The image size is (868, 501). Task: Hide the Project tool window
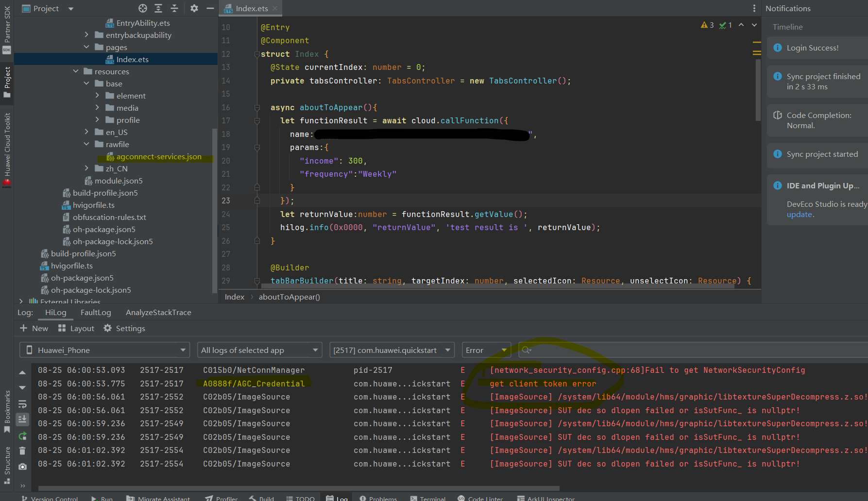[210, 8]
